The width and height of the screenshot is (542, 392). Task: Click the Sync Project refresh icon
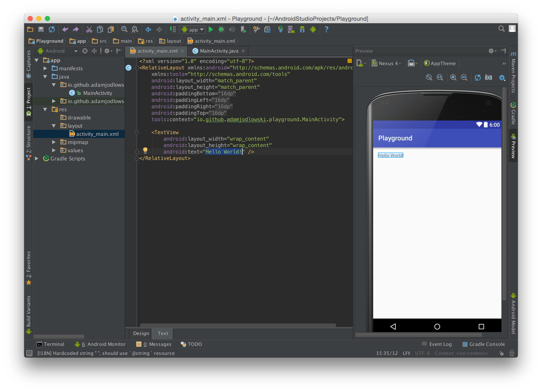click(x=52, y=30)
